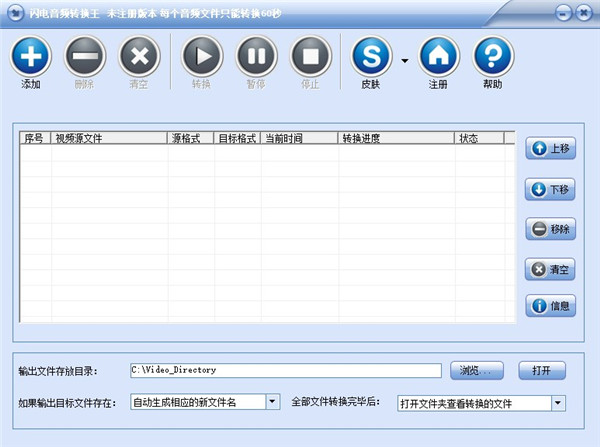Remove selected item with 移除 button
This screenshot has width=600, height=447.
coord(551,229)
